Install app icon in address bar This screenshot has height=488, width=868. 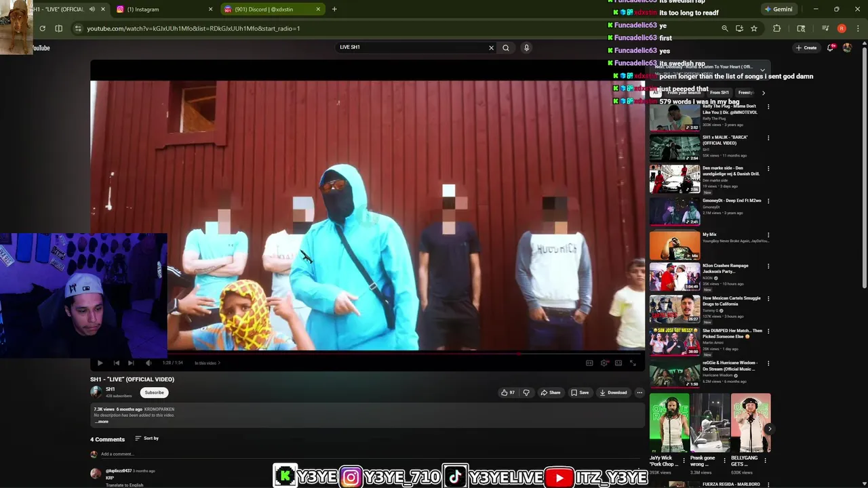pyautogui.click(x=739, y=28)
